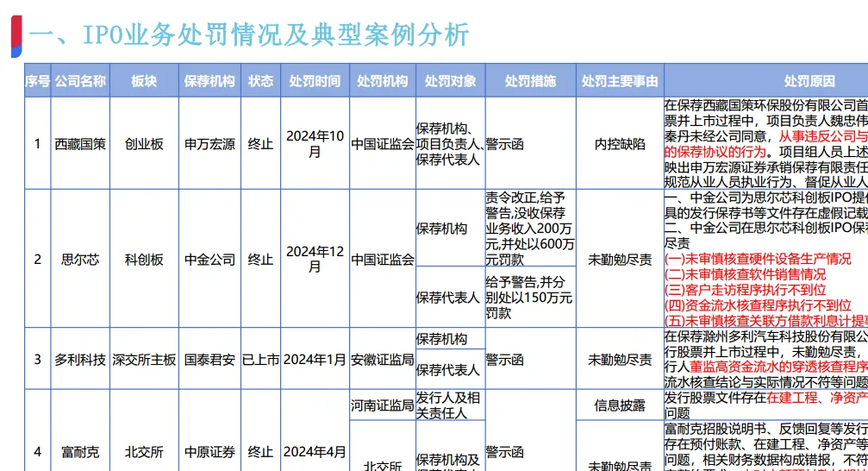This screenshot has width=868, height=471.
Task: Select the '处罚机构' column header
Action: [x=383, y=81]
